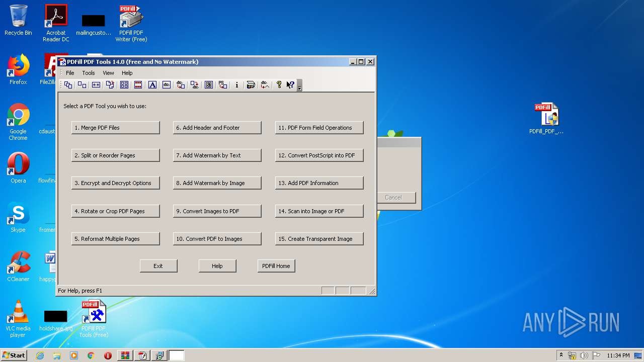Viewport: 644px width, 362px height.
Task: Choose '7. Add Watermark by Text'
Action: (x=217, y=155)
